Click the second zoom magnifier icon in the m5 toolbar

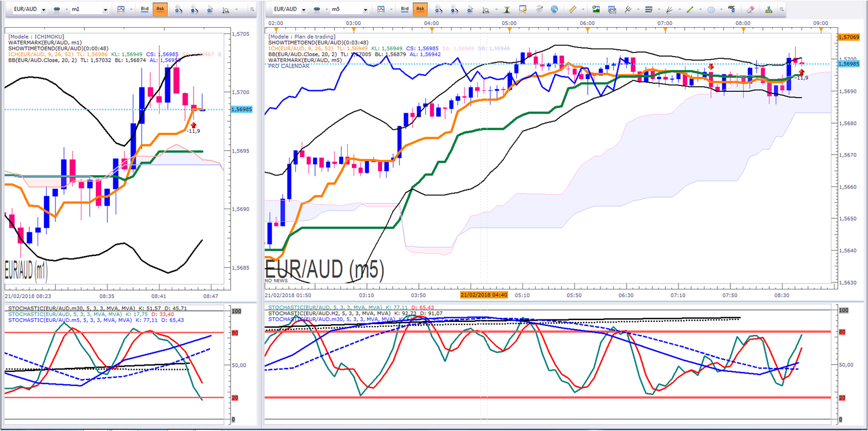455,9
